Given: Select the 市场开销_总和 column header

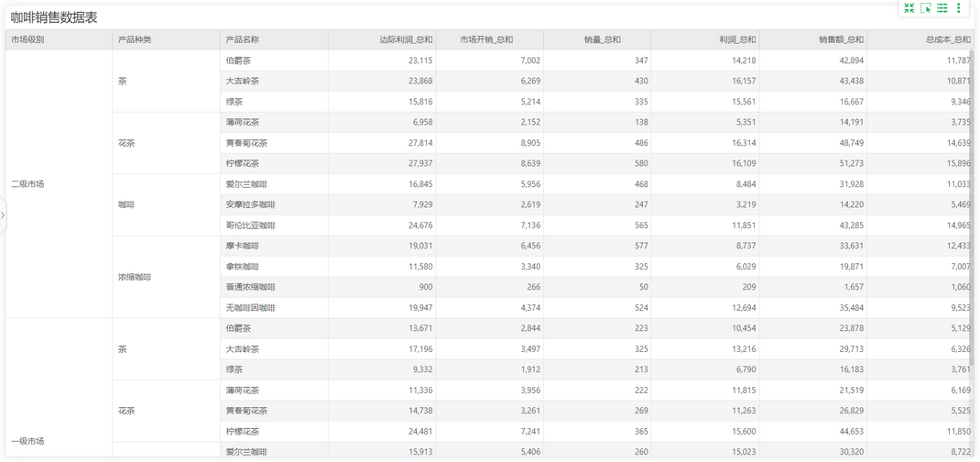Looking at the screenshot, I should click(x=489, y=39).
